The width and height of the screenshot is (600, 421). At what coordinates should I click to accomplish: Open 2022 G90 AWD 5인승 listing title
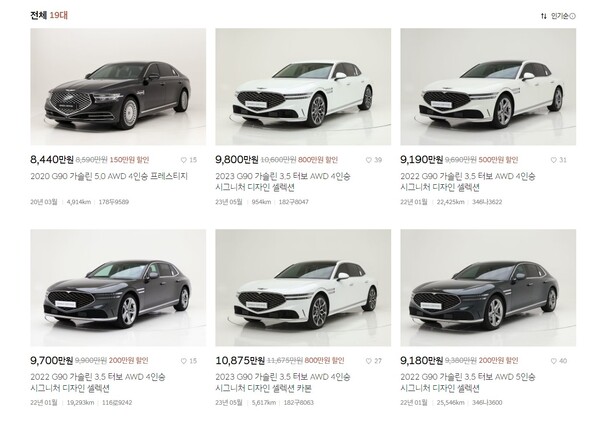click(468, 383)
